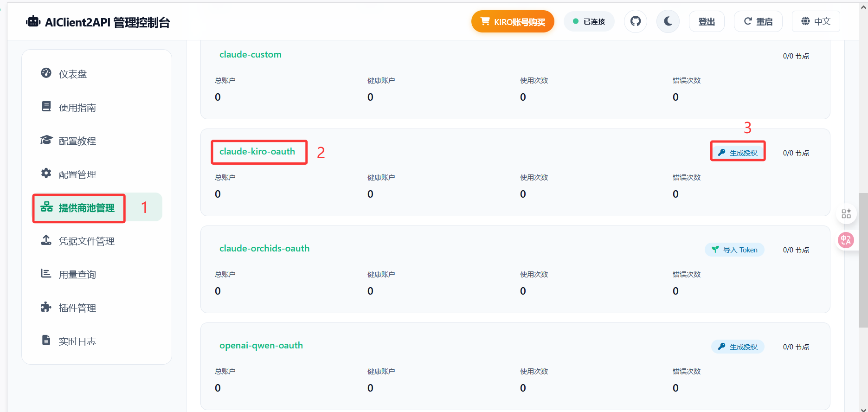Click 生成授权 for claude-kiro-oauth
Viewport: 868px width, 412px height.
tap(738, 153)
